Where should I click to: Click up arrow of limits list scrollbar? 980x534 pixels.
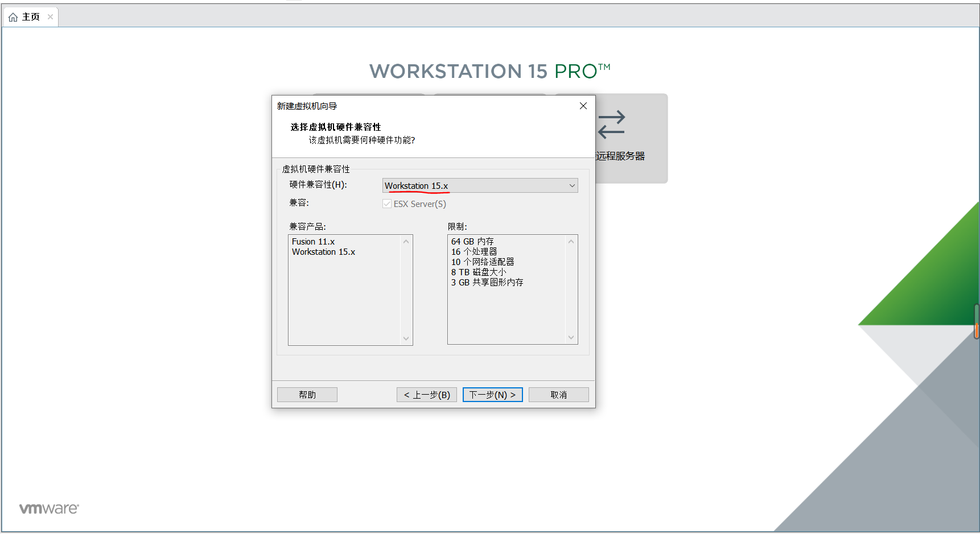[571, 242]
